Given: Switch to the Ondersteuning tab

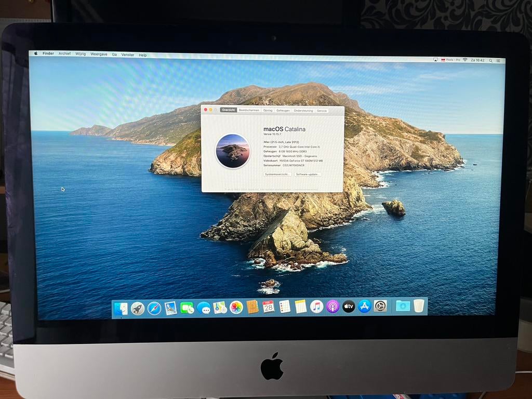Looking at the screenshot, I should (x=303, y=111).
